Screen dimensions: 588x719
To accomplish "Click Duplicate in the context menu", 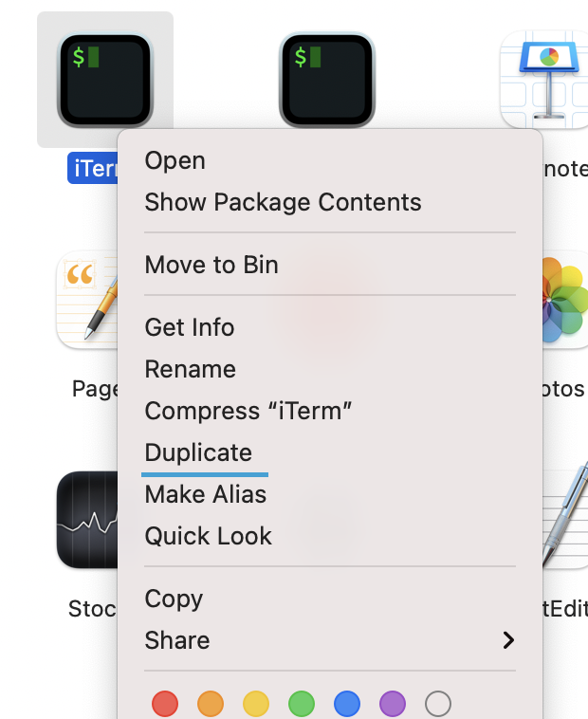I will pyautogui.click(x=198, y=452).
